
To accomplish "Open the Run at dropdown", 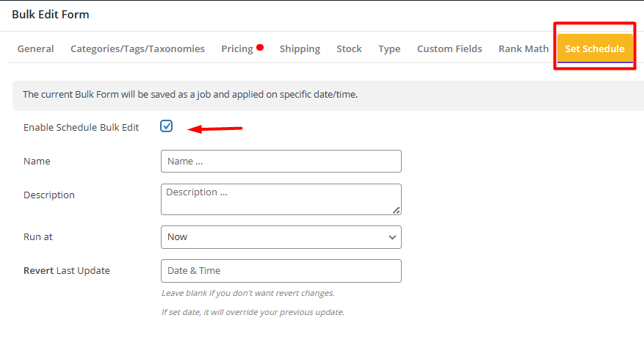I will point(281,237).
